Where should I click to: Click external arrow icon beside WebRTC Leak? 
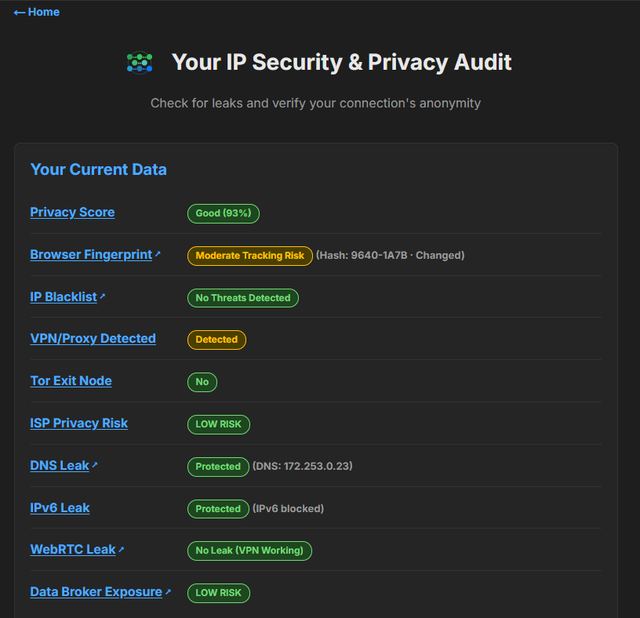(121, 549)
